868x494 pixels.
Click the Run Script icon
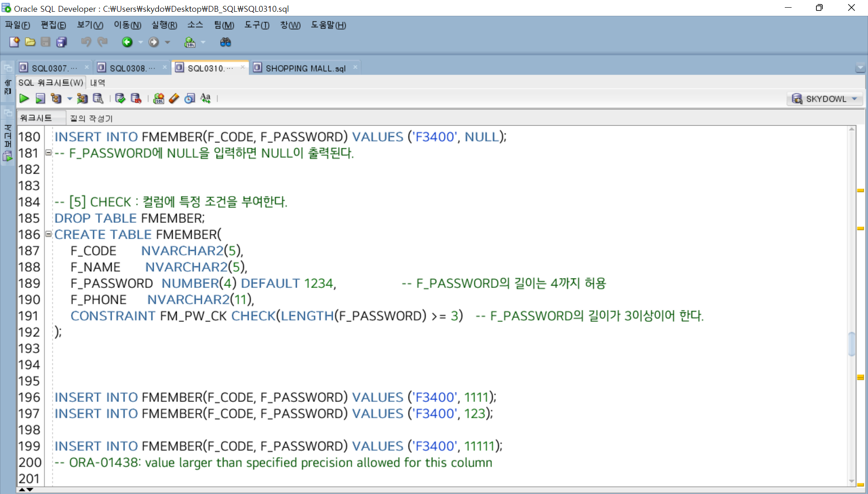tap(40, 99)
